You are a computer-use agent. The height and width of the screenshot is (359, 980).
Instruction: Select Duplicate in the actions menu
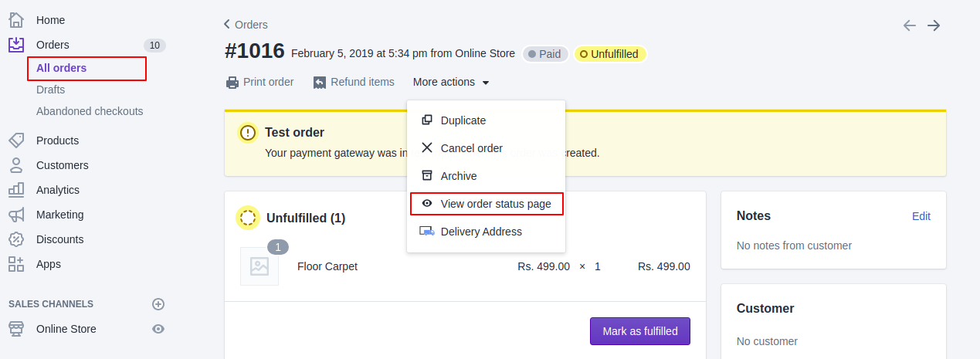click(x=463, y=120)
